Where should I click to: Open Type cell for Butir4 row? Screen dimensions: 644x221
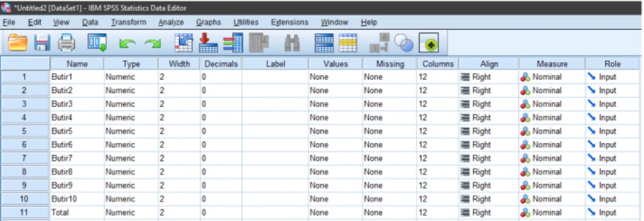(132, 118)
